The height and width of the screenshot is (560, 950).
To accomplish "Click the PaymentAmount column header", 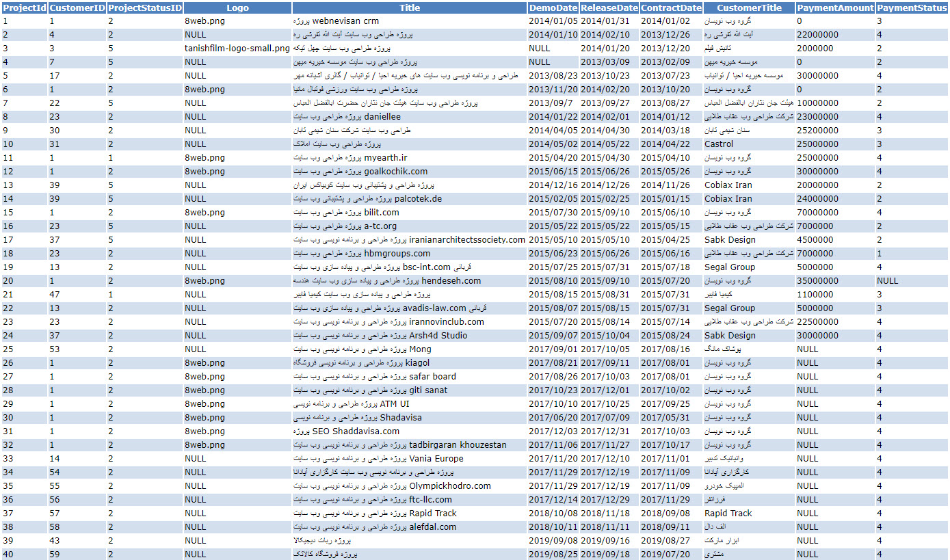I will coord(835,8).
